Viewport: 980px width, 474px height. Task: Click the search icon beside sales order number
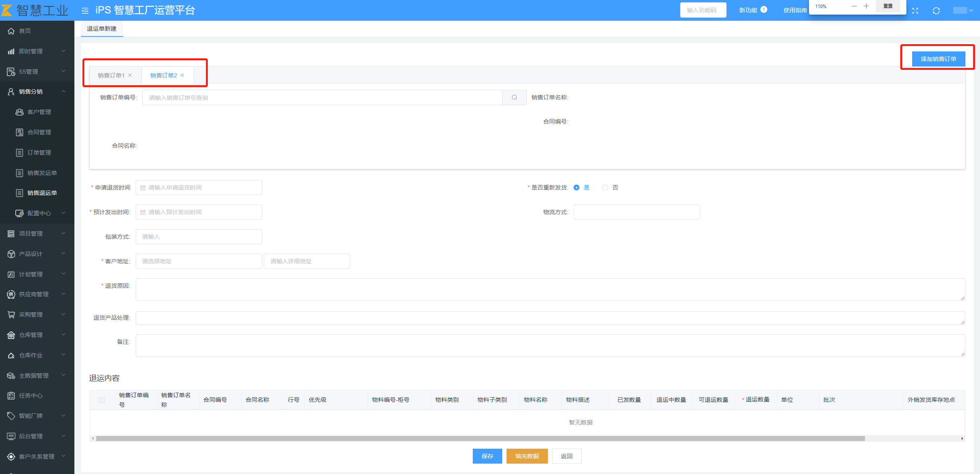514,97
